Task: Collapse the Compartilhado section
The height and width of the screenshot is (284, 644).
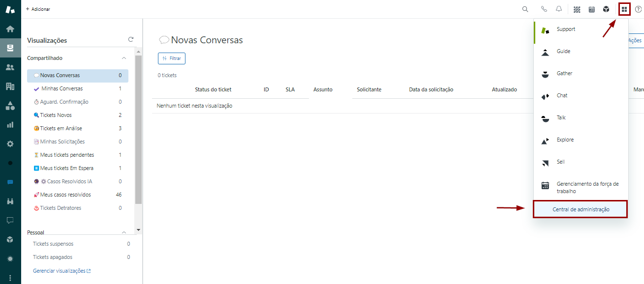Action: pyautogui.click(x=124, y=58)
